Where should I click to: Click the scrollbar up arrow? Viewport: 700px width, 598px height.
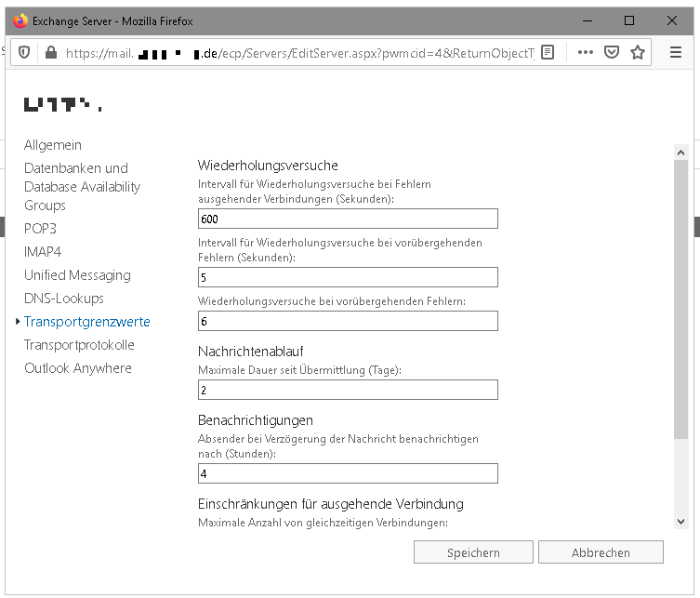pyautogui.click(x=680, y=152)
